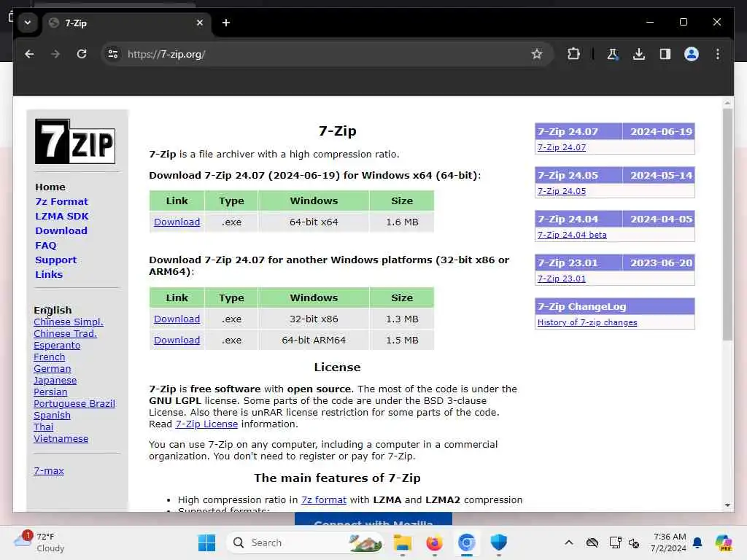Download the 64-bit x64 .exe
Screen dimensions: 747x560
177,222
